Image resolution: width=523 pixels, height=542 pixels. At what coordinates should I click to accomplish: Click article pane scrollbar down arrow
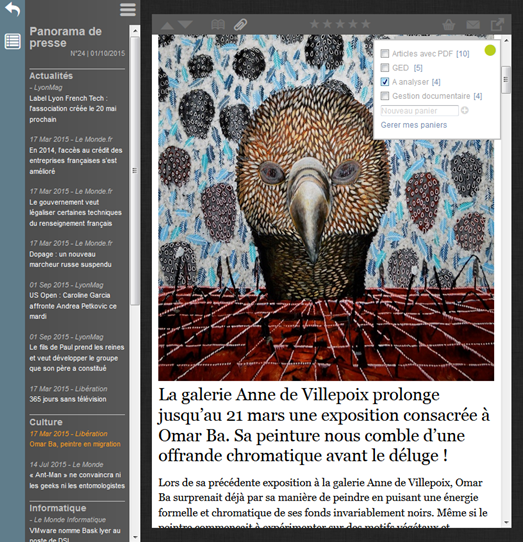506,523
